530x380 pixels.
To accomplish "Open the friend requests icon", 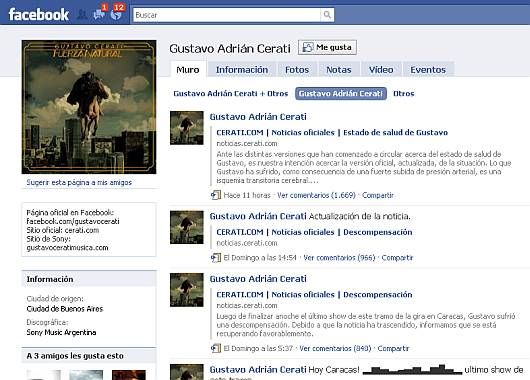I will (x=82, y=15).
